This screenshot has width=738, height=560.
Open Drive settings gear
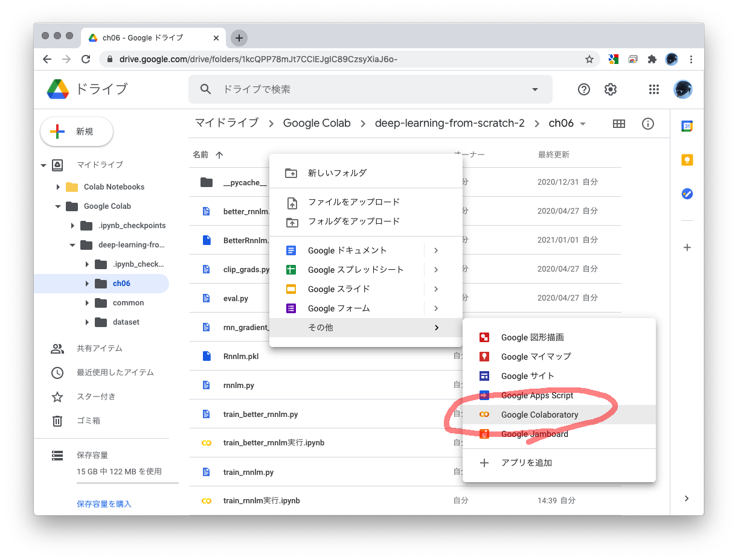pyautogui.click(x=611, y=89)
